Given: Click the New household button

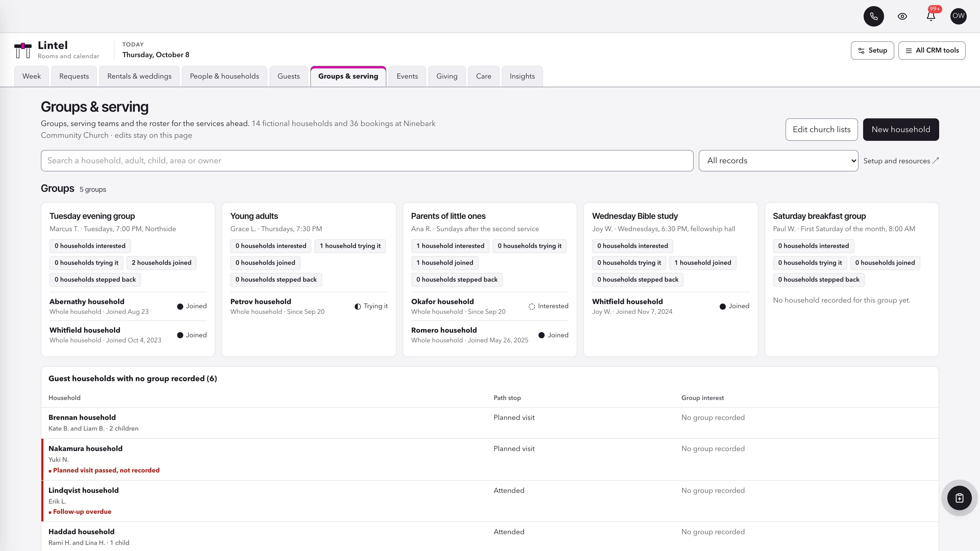Looking at the screenshot, I should pyautogui.click(x=900, y=130).
